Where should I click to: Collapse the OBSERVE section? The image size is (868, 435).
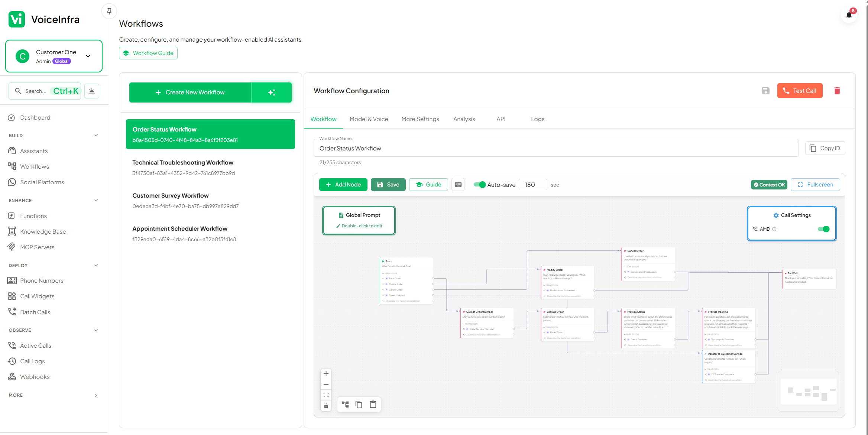(x=96, y=330)
